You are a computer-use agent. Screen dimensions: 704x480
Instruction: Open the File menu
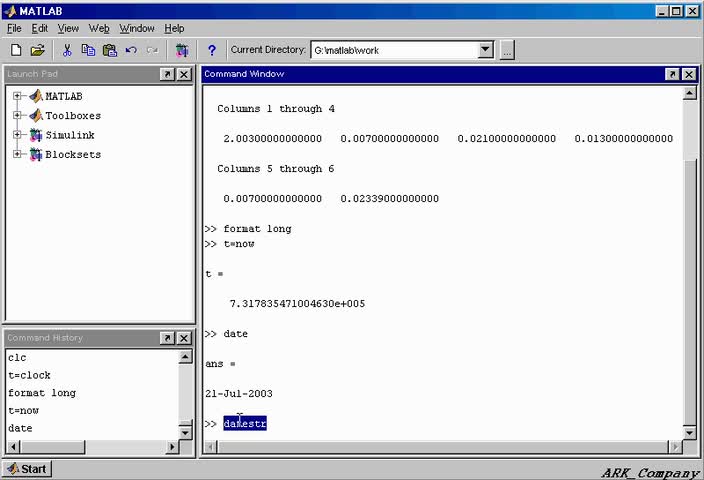[x=14, y=28]
